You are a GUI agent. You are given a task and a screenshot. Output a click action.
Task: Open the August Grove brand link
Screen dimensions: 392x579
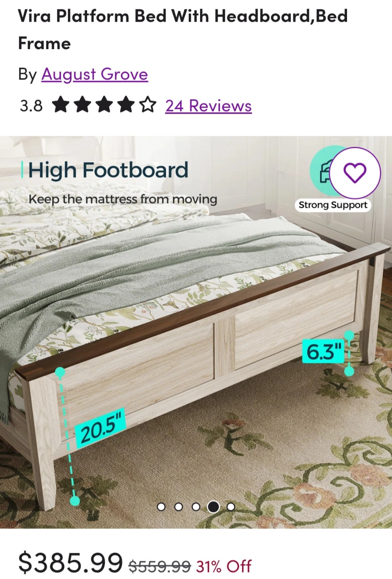(95, 74)
